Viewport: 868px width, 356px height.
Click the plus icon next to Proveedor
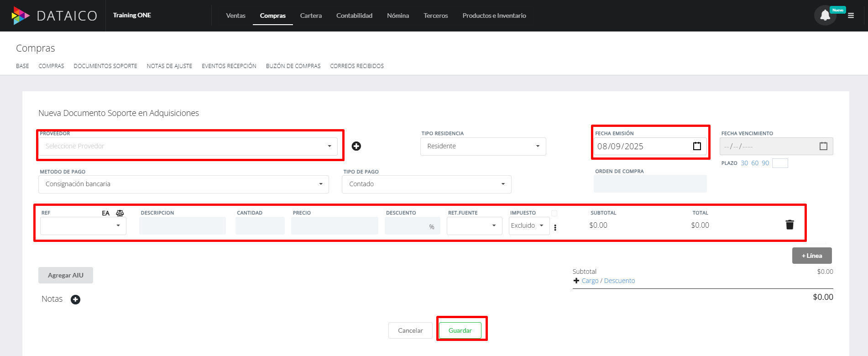coord(356,146)
